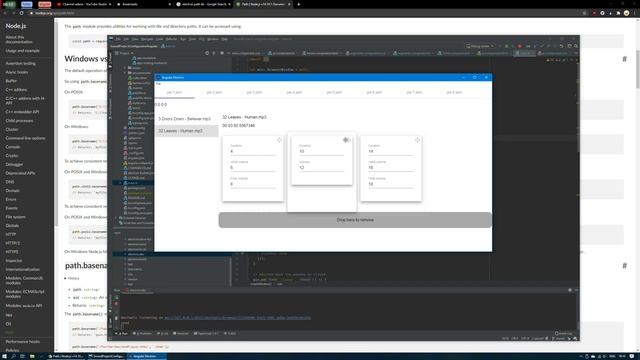Open 'Buffer' docs link in sidebar

(11, 81)
